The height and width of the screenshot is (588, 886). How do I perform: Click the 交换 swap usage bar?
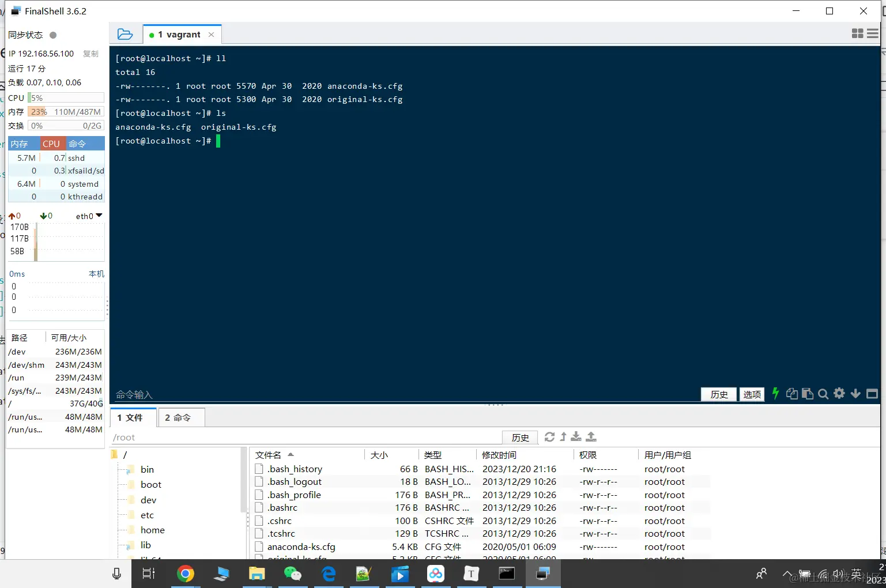66,126
